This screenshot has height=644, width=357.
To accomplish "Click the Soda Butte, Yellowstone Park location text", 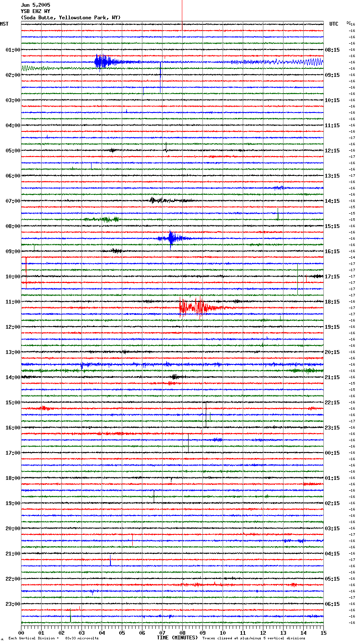I will (x=71, y=18).
